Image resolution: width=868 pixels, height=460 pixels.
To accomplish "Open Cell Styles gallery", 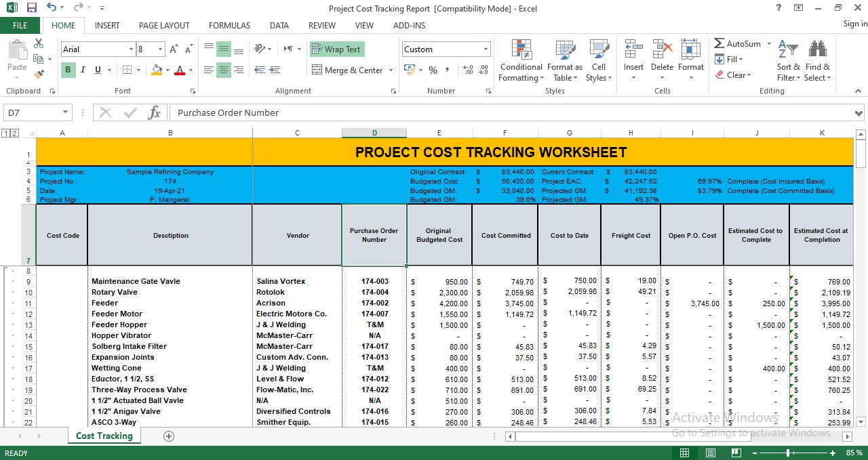I will [x=599, y=60].
